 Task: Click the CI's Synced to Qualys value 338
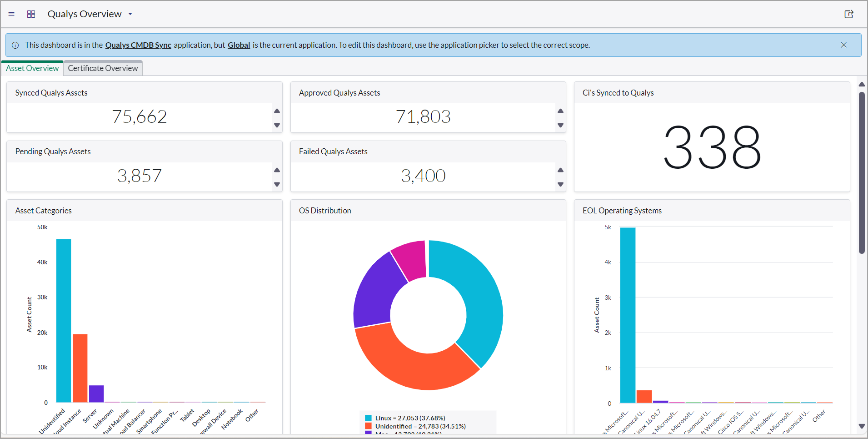point(712,147)
